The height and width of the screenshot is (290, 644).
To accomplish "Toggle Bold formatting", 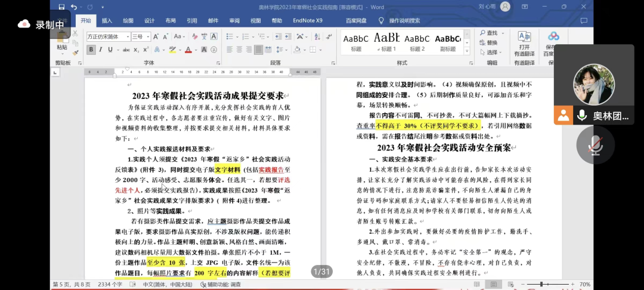I will pyautogui.click(x=91, y=50).
